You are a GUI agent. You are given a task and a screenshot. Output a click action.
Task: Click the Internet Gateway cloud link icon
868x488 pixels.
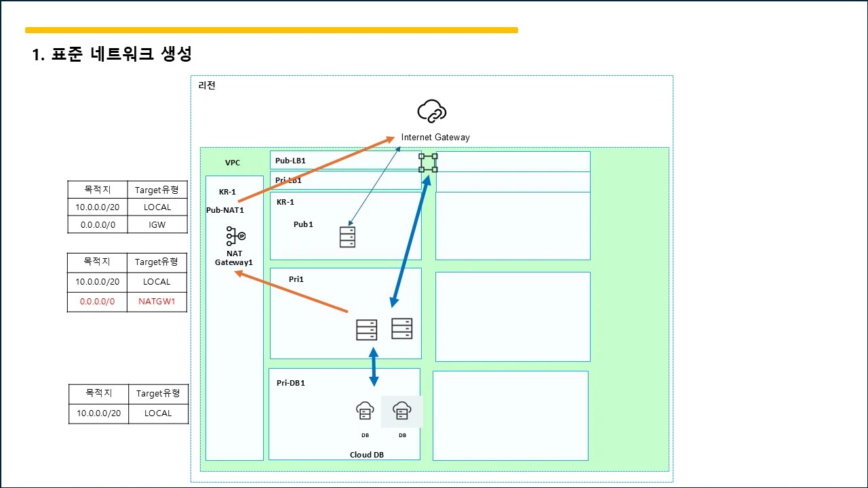pyautogui.click(x=432, y=111)
